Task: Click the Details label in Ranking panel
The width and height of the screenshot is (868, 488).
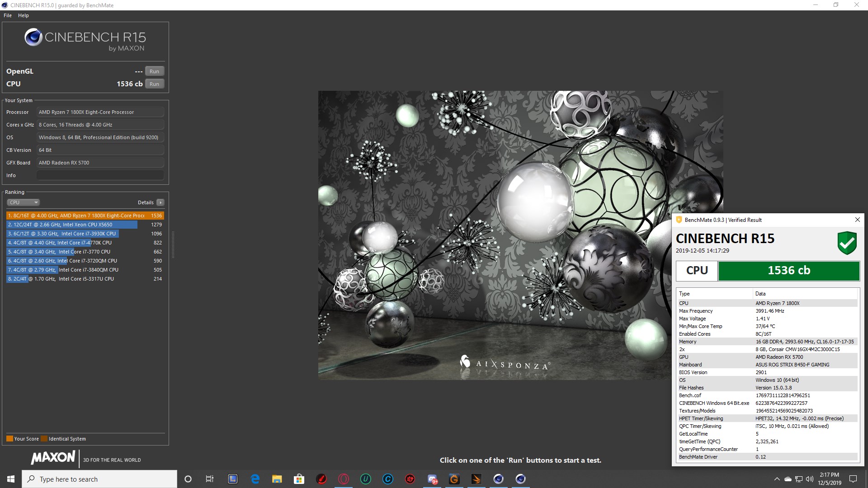Action: point(146,202)
